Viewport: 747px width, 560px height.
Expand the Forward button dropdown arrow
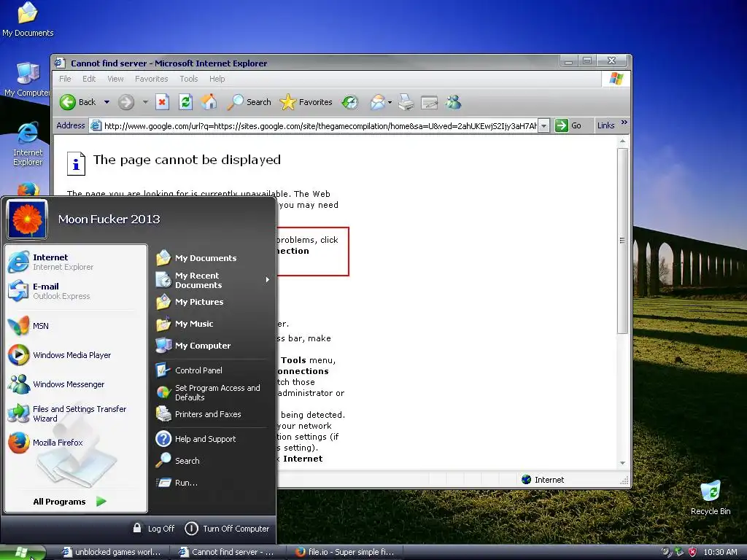(145, 102)
